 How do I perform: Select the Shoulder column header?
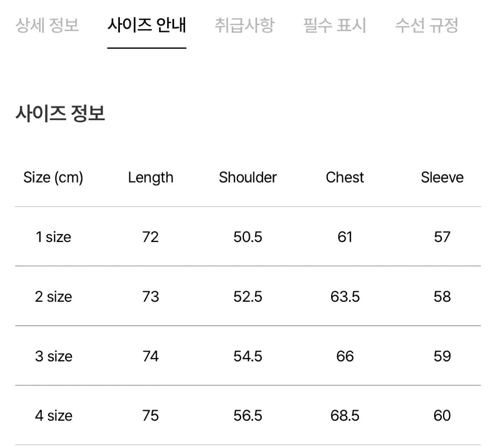[248, 178]
